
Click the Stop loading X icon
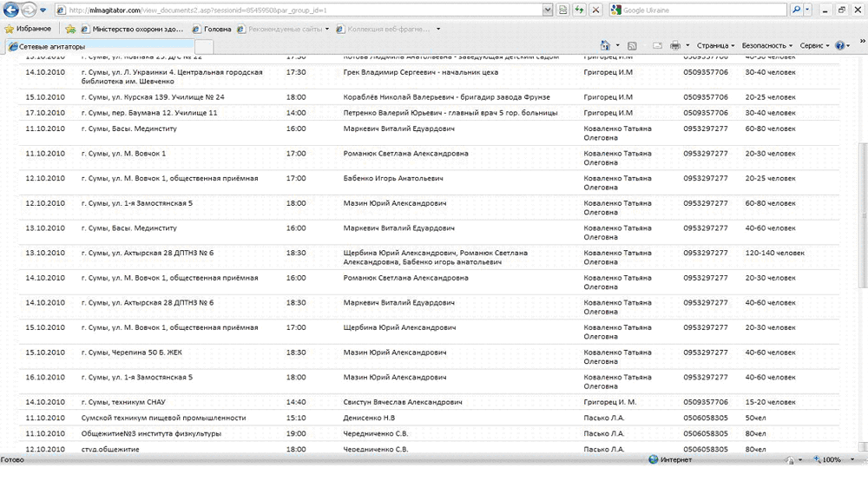point(595,10)
